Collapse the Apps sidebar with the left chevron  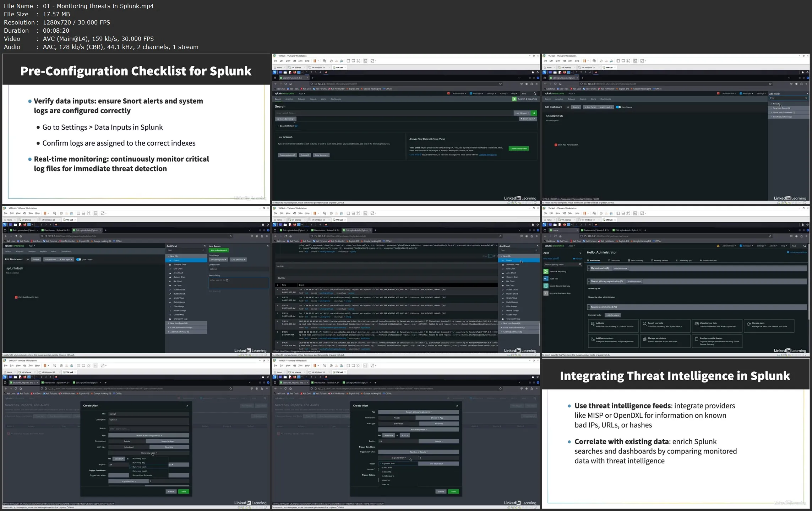tap(580, 253)
